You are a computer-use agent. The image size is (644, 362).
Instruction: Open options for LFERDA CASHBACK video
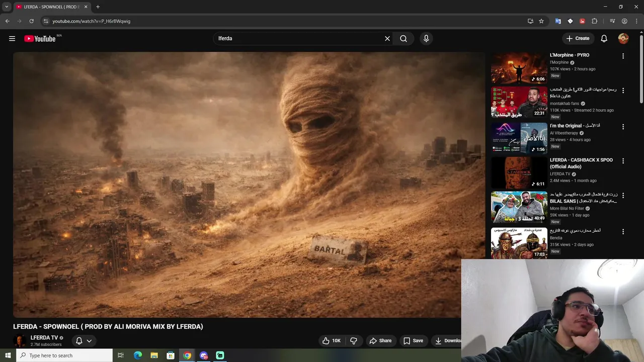click(623, 161)
